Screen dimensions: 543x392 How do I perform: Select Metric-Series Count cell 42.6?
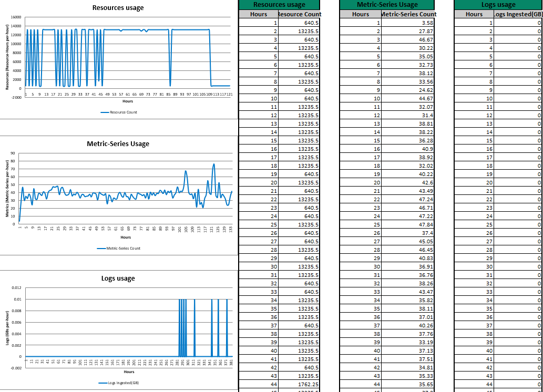407,182
